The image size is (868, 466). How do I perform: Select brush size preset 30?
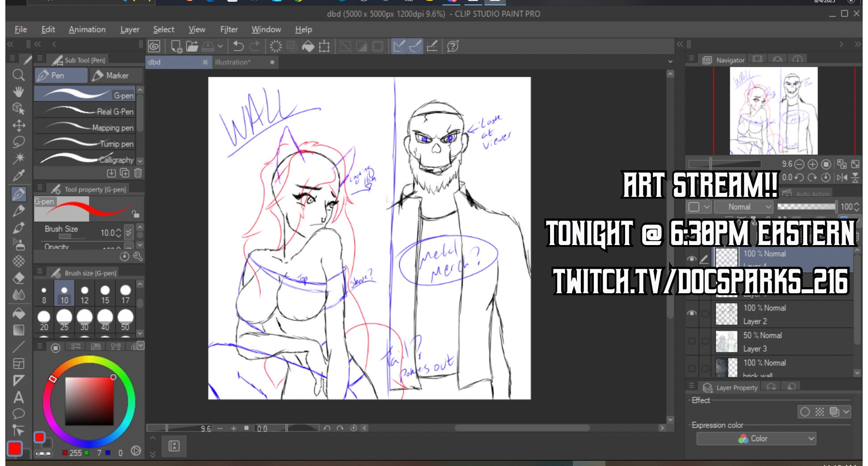pyautogui.click(x=84, y=320)
